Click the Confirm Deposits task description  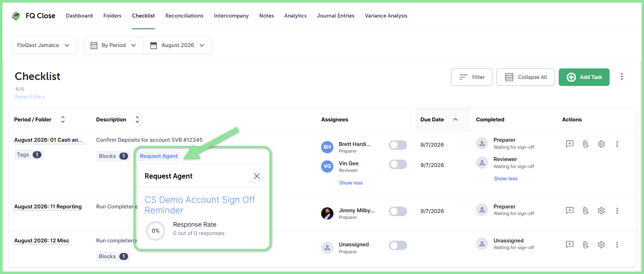point(149,140)
